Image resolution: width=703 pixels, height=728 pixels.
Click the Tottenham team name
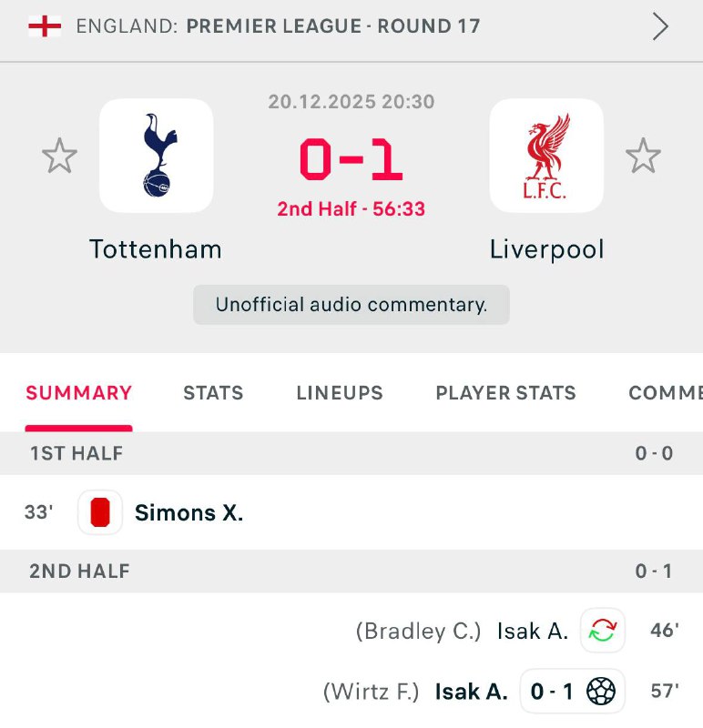156,249
